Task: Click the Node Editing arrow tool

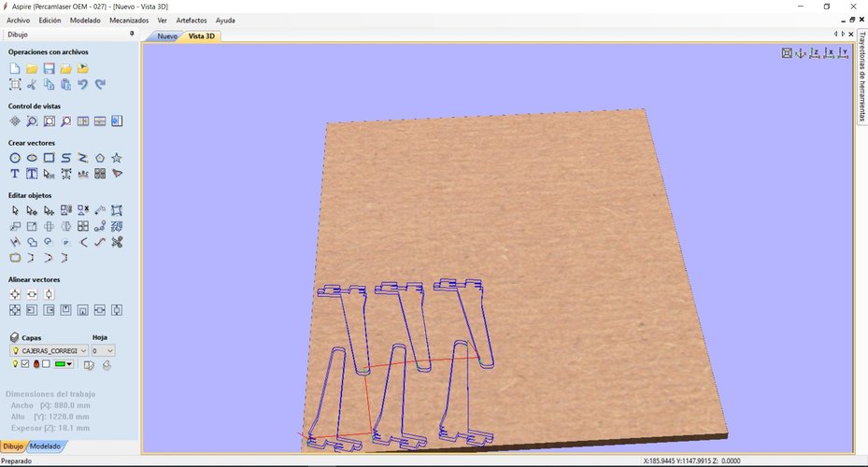Action: pos(32,210)
